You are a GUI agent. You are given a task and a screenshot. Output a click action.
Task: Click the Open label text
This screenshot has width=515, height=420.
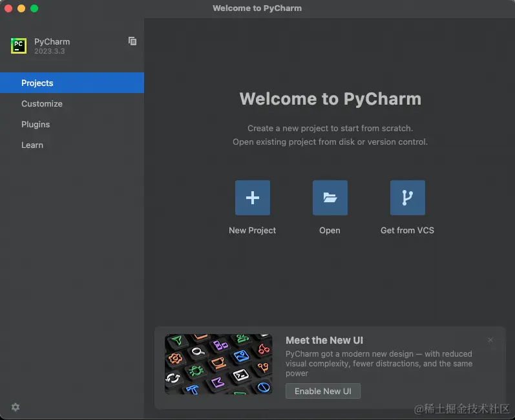tap(330, 231)
